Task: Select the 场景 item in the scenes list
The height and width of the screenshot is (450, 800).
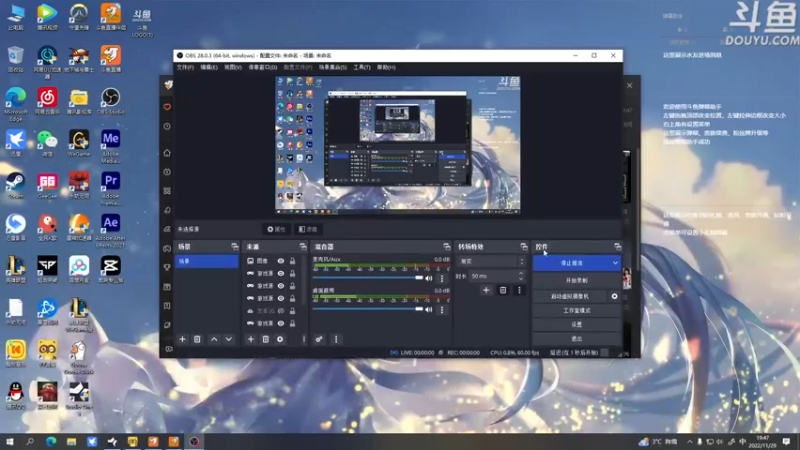Action: pyautogui.click(x=206, y=261)
